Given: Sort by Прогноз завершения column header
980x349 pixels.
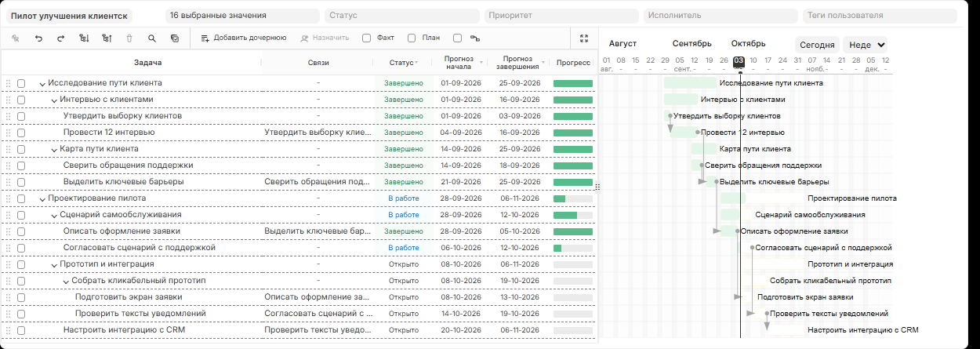Looking at the screenshot, I should pos(517,62).
